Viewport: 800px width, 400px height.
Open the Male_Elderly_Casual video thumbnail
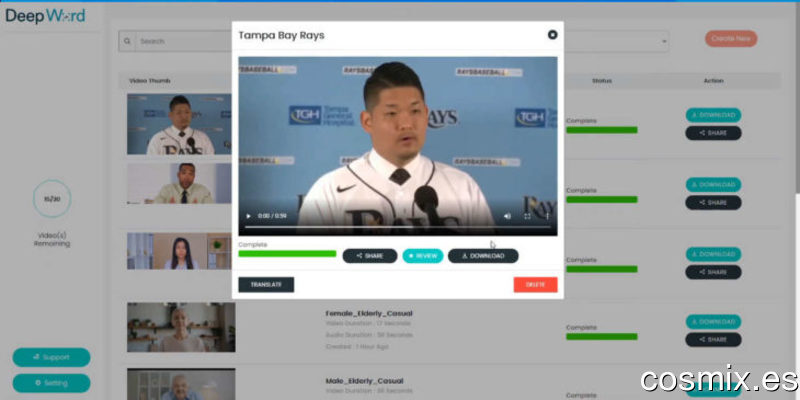point(181,384)
